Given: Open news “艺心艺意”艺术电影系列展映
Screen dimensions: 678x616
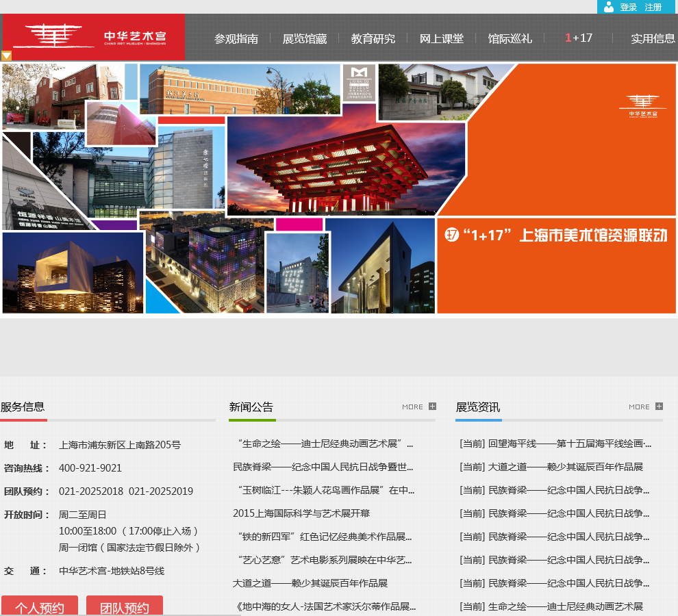Looking at the screenshot, I should click(323, 561).
